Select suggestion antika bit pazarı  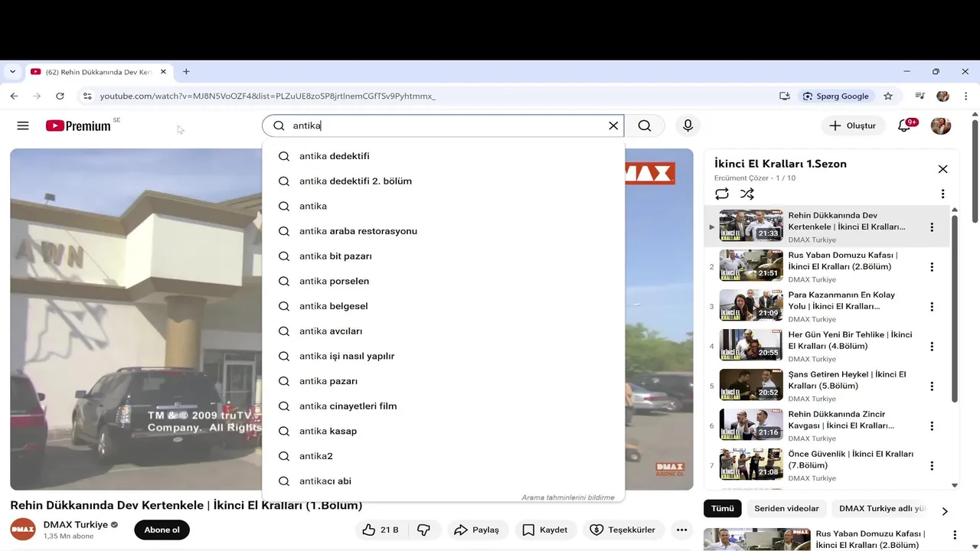click(x=443, y=256)
